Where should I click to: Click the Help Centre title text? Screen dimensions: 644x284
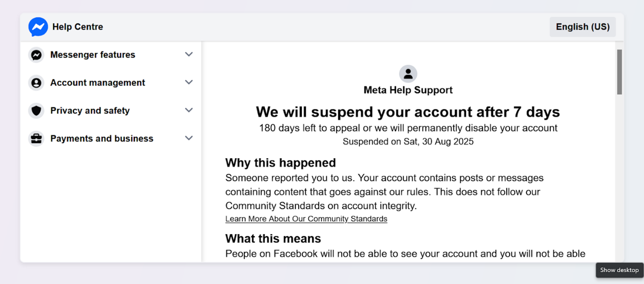click(77, 27)
